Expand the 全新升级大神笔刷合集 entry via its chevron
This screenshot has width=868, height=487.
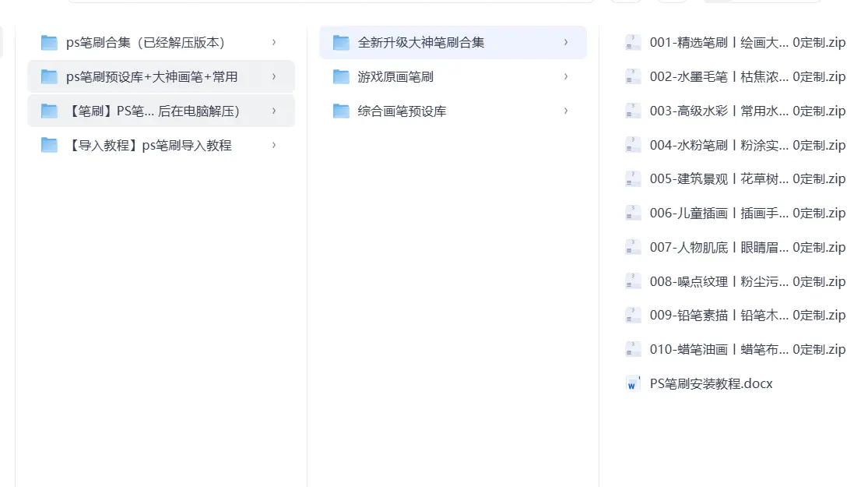click(565, 43)
